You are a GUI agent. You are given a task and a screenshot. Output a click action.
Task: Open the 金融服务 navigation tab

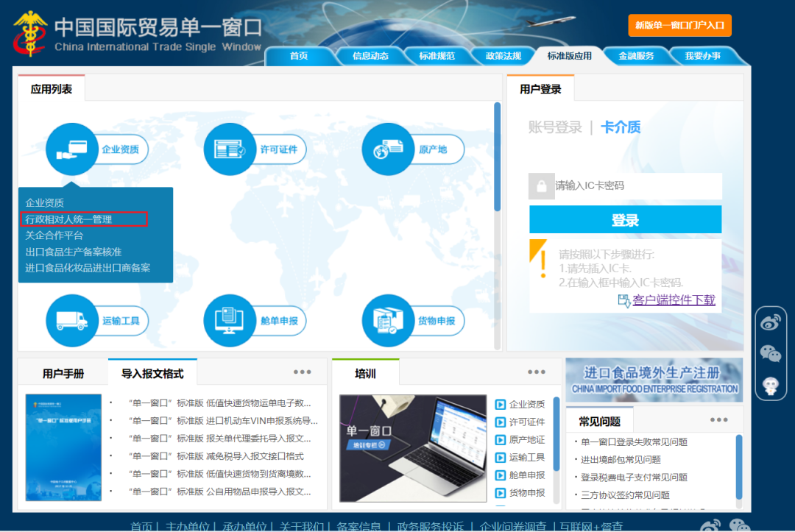tap(636, 56)
